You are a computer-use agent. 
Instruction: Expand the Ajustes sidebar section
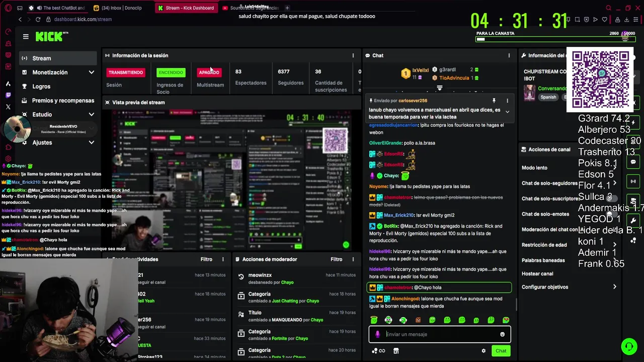point(58,143)
